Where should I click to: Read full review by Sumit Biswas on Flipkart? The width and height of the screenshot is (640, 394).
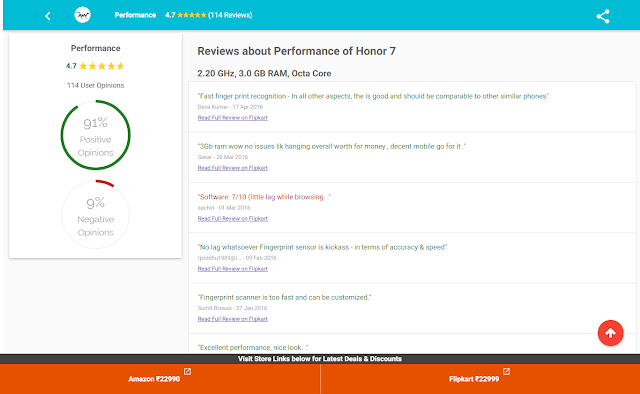(x=233, y=319)
